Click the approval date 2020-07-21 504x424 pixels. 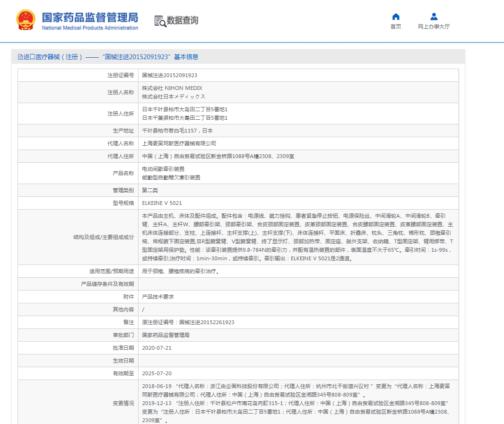pos(156,348)
